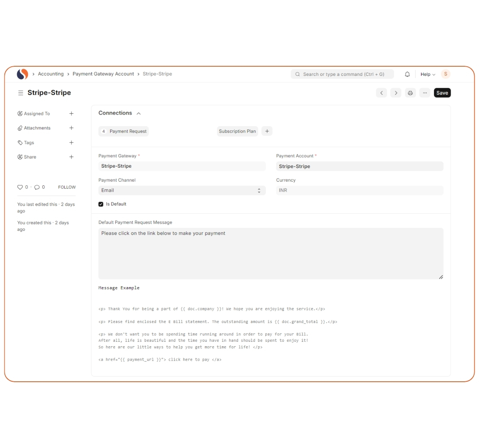Screen dimensions: 479x448
Task: Open the notifications bell
Action: pos(407,74)
